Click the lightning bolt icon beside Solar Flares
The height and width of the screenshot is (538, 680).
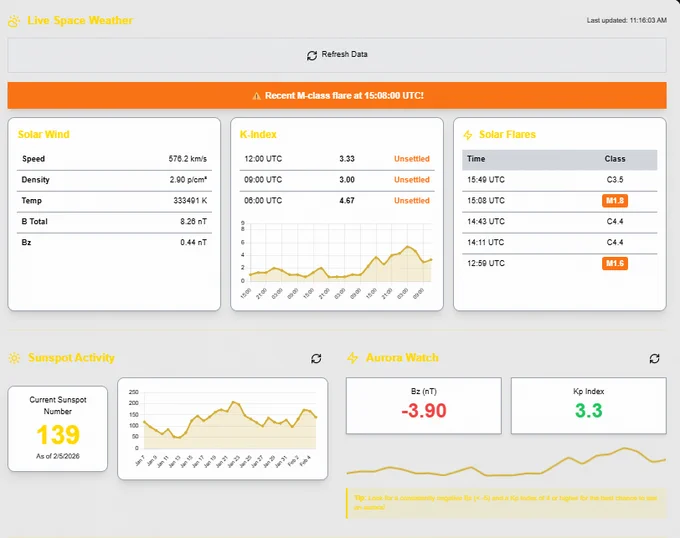click(468, 135)
